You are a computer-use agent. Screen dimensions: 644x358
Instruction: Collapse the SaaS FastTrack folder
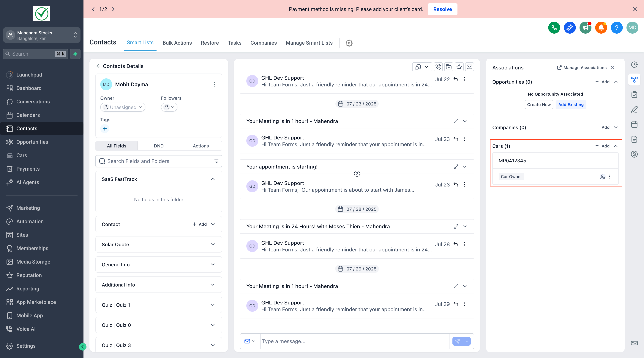pos(213,179)
